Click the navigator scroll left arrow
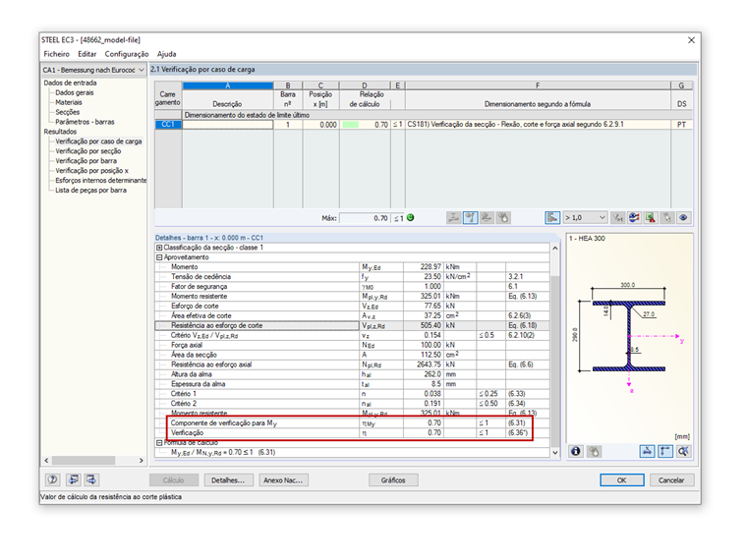The image size is (747, 560). (x=46, y=461)
